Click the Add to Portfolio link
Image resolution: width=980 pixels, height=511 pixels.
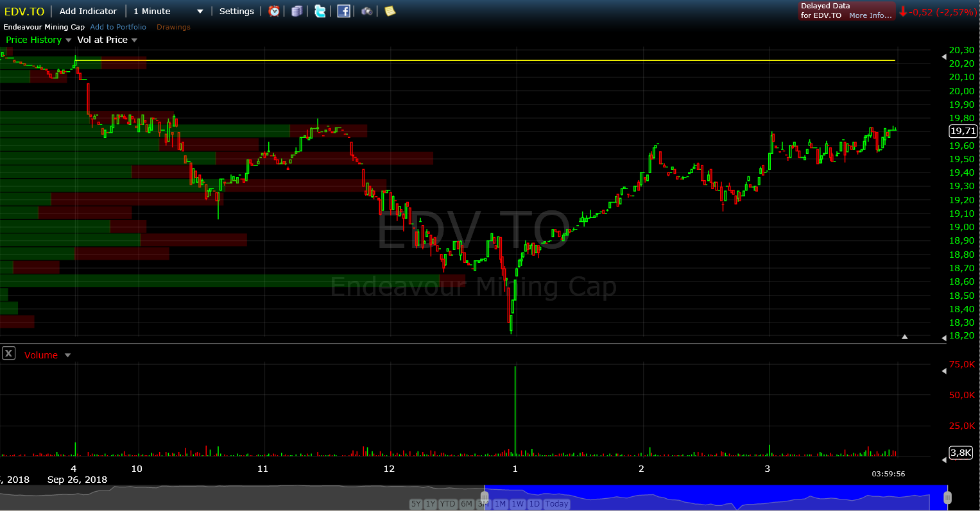pos(118,27)
